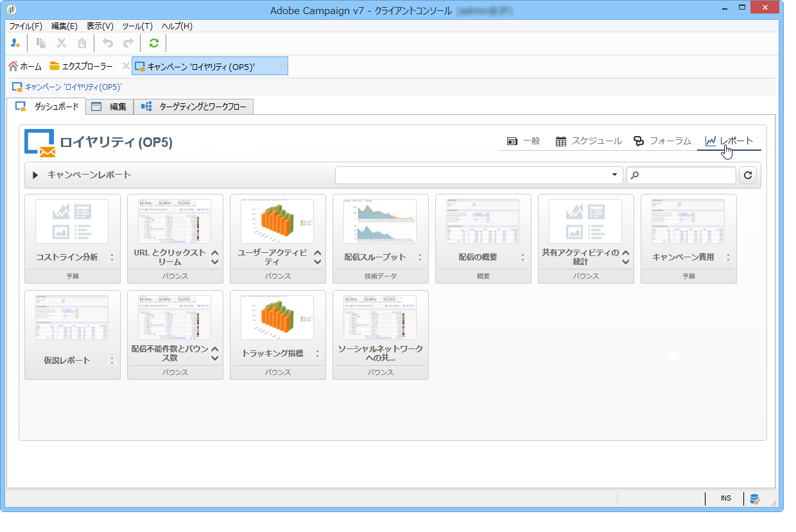Close the エクスプローラー tab with its X

pos(126,66)
